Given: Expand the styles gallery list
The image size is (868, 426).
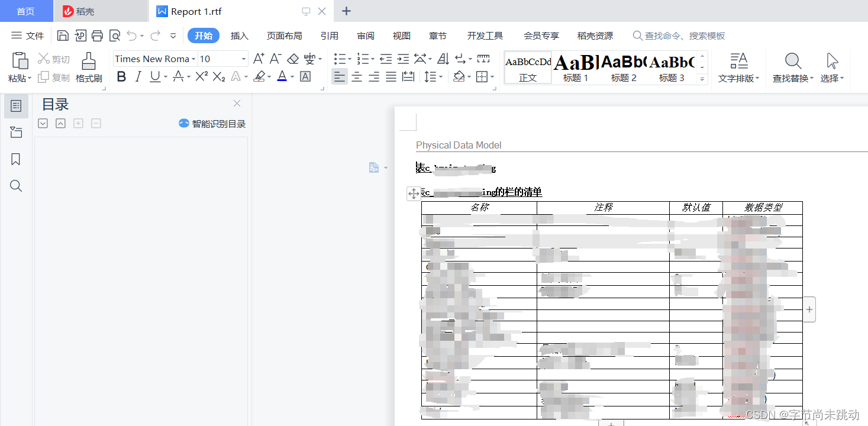Looking at the screenshot, I should 702,79.
